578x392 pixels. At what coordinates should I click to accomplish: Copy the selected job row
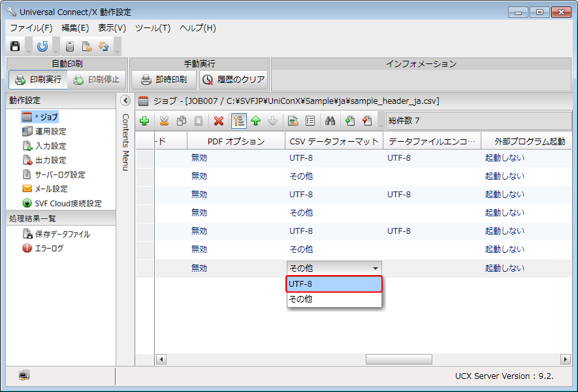point(182,121)
